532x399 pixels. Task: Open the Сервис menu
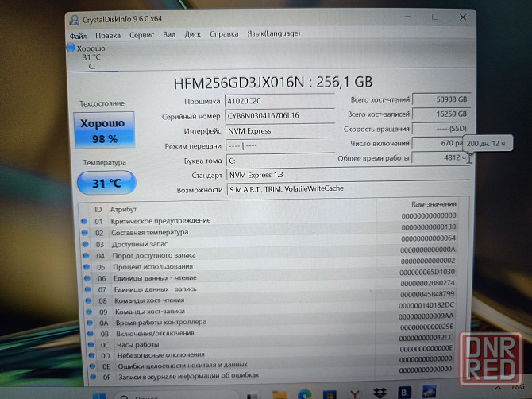[142, 35]
